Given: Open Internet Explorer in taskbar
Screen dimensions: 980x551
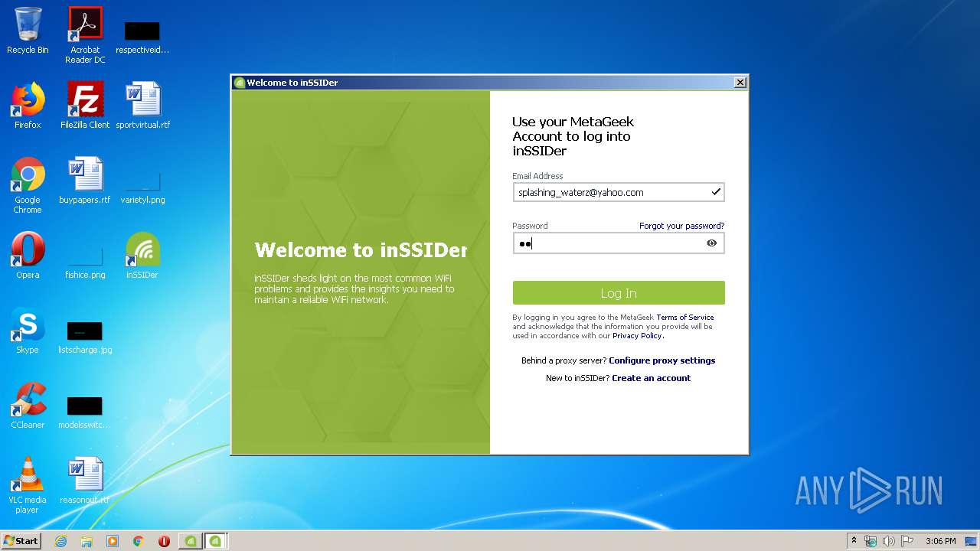Looking at the screenshot, I should click(x=60, y=541).
